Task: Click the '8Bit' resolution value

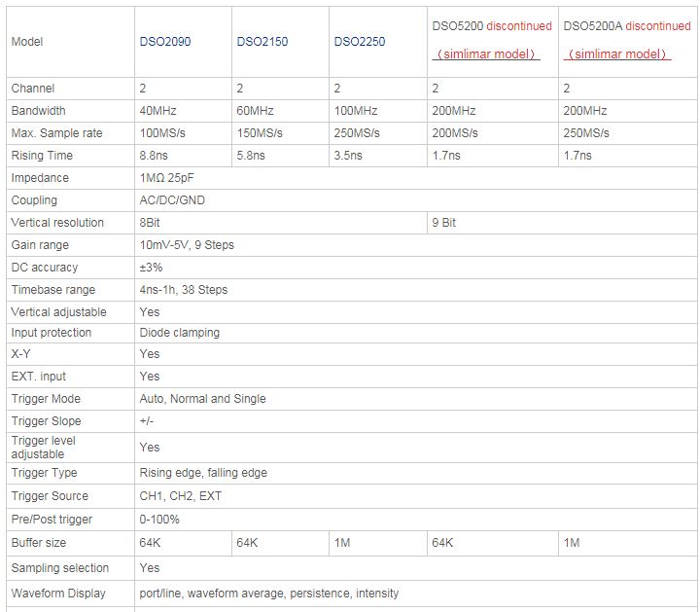Action: 150,222
